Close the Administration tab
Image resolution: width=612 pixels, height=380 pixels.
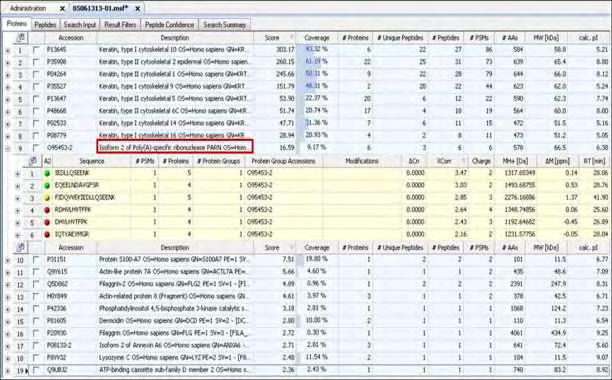pyautogui.click(x=62, y=8)
